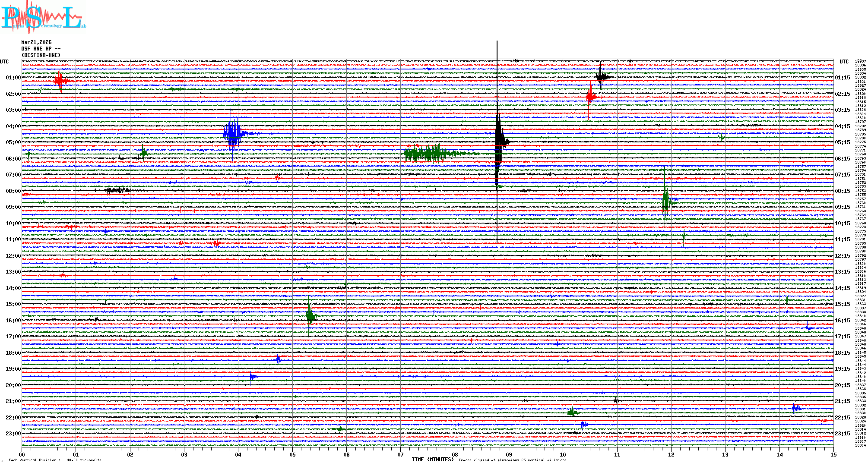Image resolution: width=868 pixels, height=466 pixels.
Task: Click the TIME (MINUTES) axis title
Action: (x=432, y=460)
